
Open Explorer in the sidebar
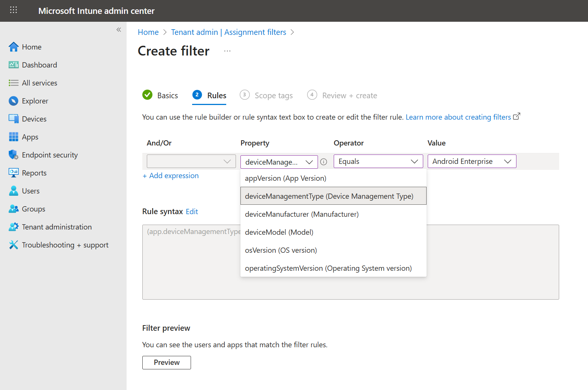click(x=35, y=101)
